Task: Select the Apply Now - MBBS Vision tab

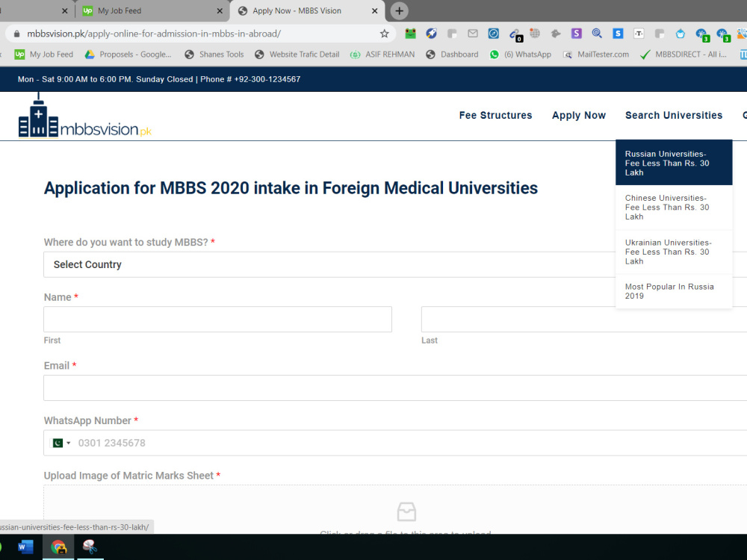Action: tap(307, 11)
